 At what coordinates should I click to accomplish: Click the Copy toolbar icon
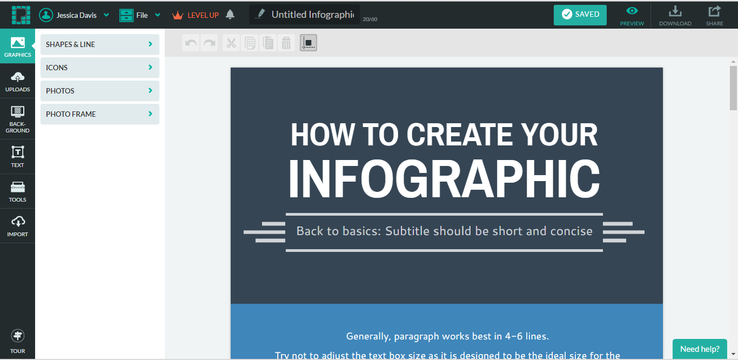click(249, 43)
